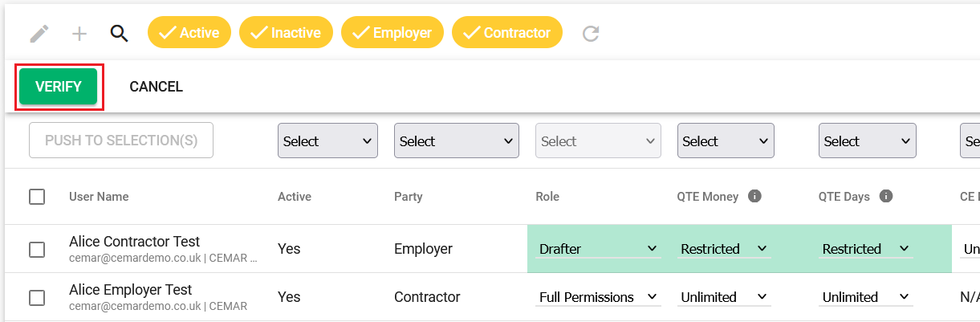Tick the select-all header checkbox
Screen dimensions: 980x322
pyautogui.click(x=37, y=197)
